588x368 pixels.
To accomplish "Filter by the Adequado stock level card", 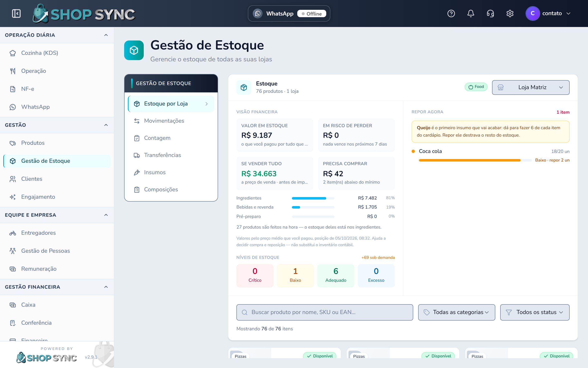I will 336,276.
